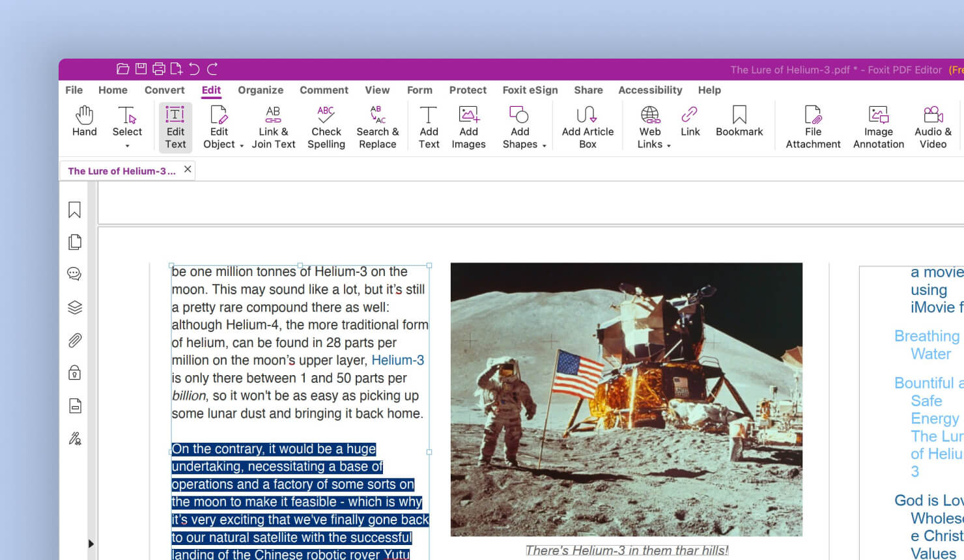
Task: Add a File Attachment
Action: [813, 127]
